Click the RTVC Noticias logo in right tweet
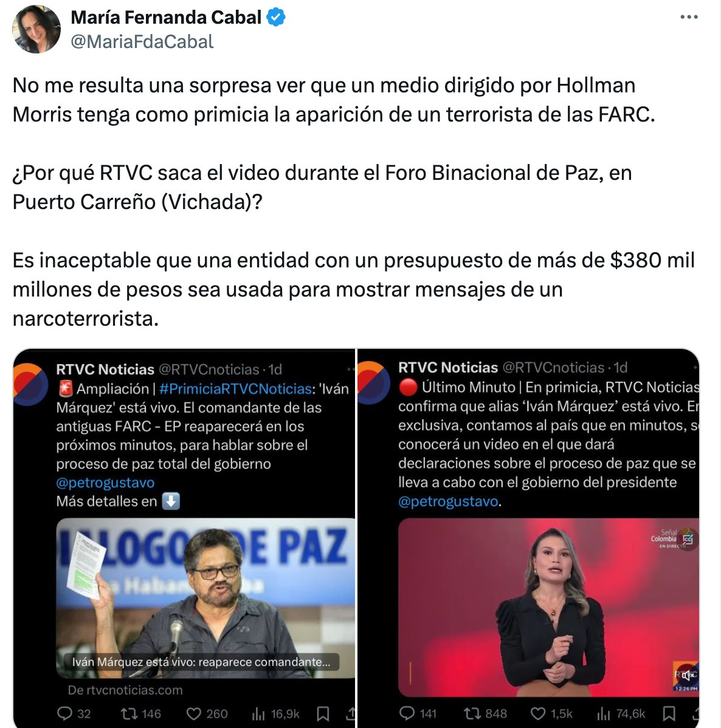This screenshot has width=721, height=728. click(x=373, y=383)
